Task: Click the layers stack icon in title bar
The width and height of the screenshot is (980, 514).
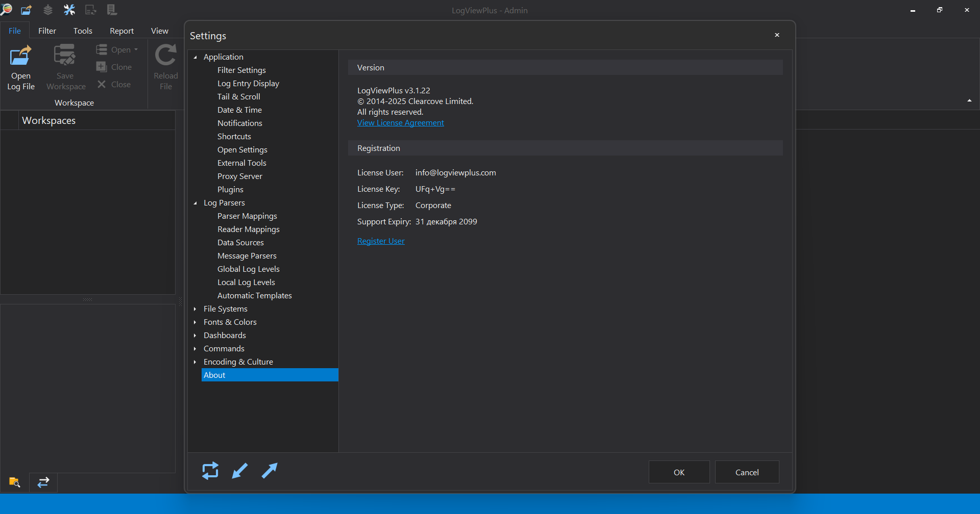Action: tap(47, 10)
